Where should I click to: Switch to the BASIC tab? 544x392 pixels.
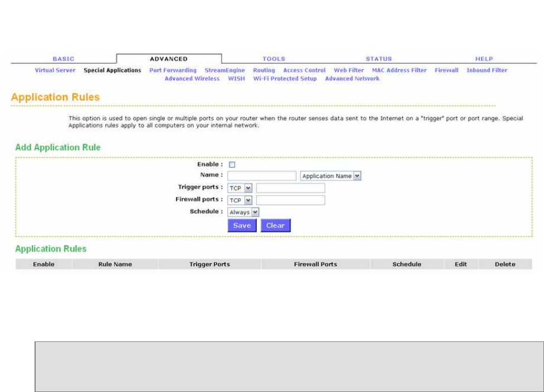[x=63, y=59]
